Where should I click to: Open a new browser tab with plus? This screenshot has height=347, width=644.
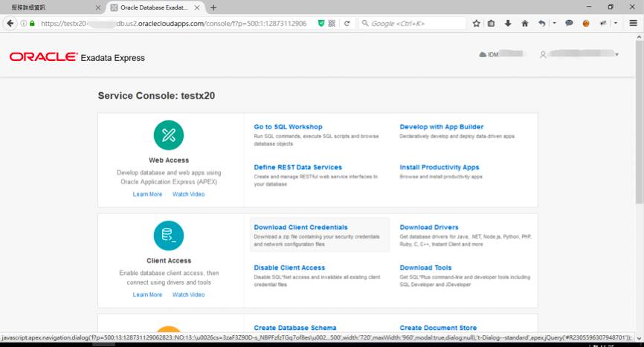pyautogui.click(x=213, y=7)
